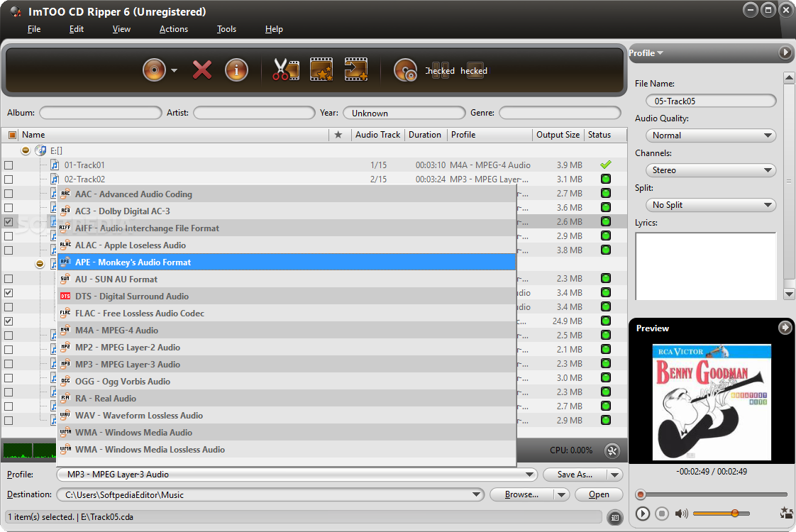Image resolution: width=796 pixels, height=532 pixels.
Task: Click the green check status of 01-Track01
Action: tap(606, 165)
